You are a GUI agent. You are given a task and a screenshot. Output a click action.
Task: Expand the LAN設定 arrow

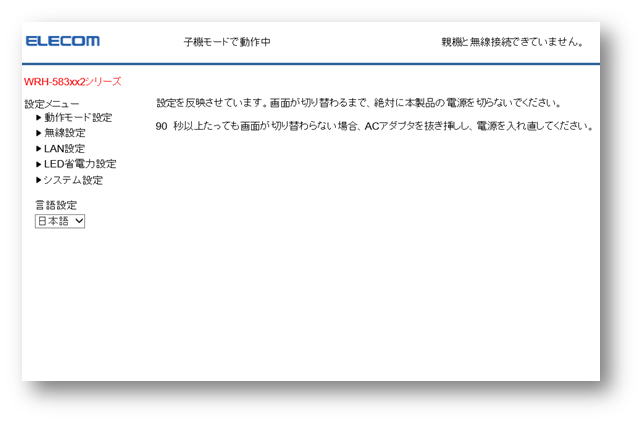pos(38,149)
